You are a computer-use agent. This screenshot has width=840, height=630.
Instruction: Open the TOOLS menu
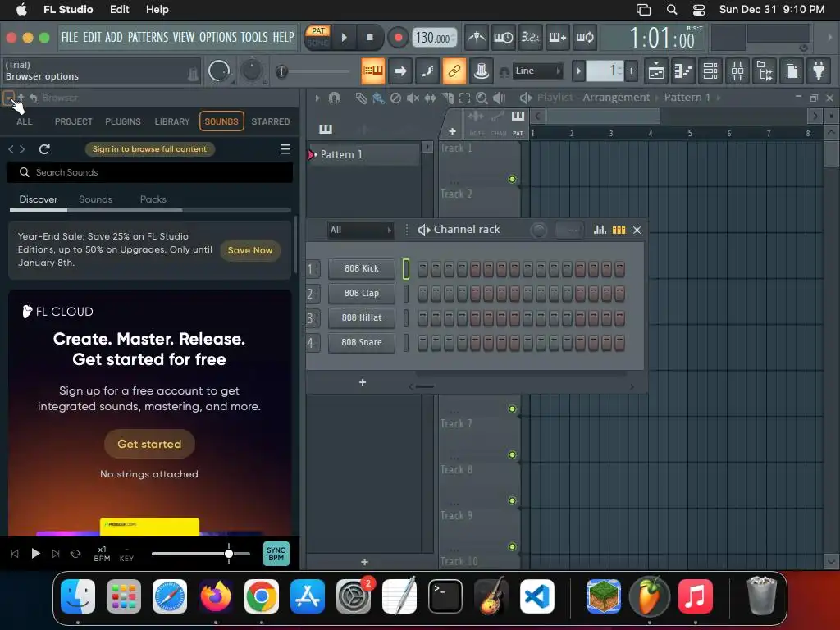254,37
